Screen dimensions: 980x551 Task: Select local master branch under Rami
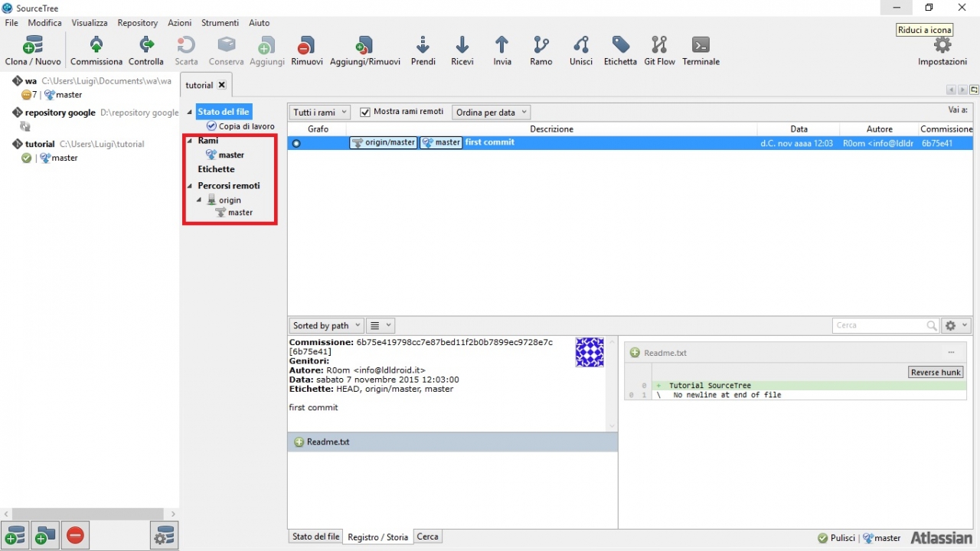225,155
